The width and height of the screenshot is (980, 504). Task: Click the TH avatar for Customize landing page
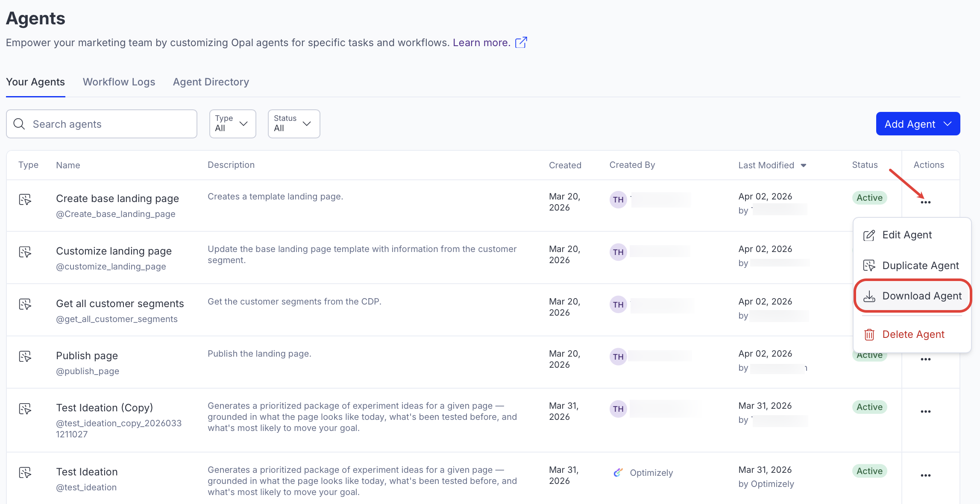click(x=618, y=252)
